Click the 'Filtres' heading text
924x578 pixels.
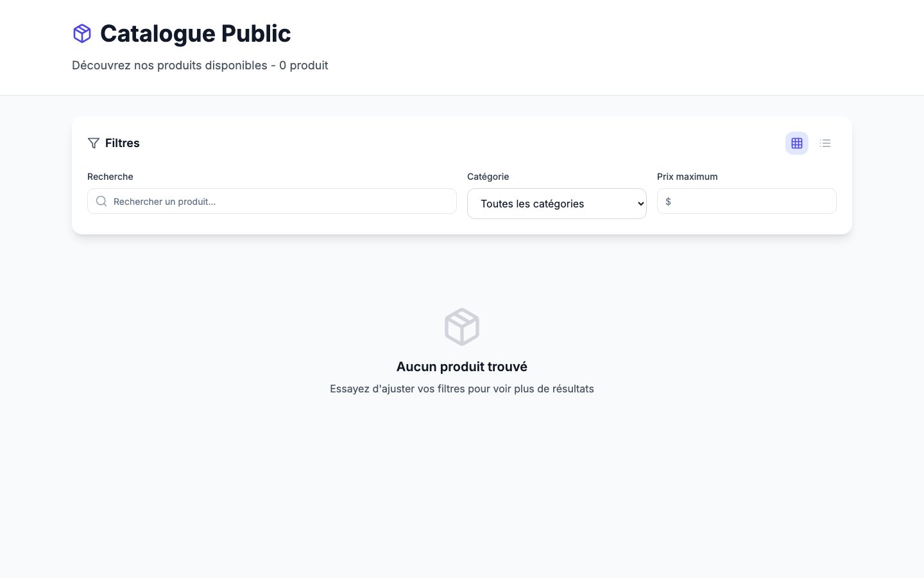point(123,143)
